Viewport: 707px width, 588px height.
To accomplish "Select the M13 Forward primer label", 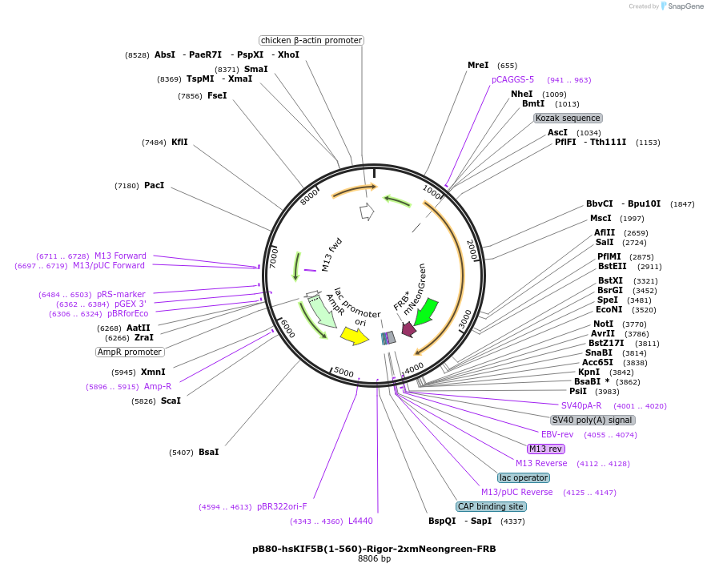I will (120, 256).
